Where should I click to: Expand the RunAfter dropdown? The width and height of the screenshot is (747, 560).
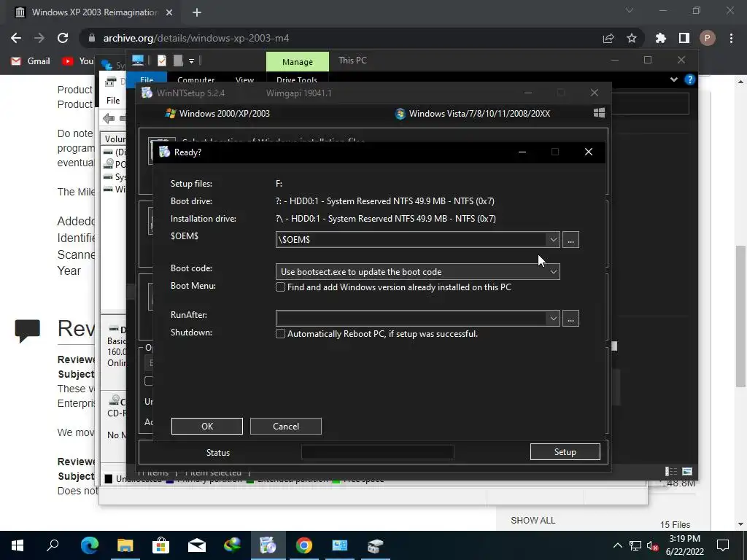[x=553, y=318]
